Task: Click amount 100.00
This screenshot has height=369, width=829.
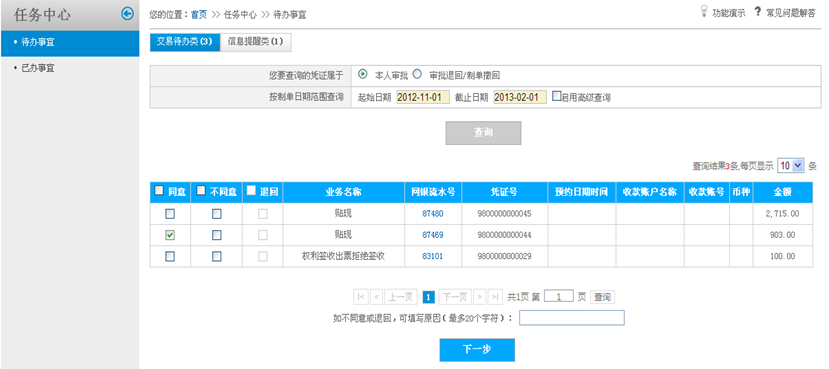Action: (782, 256)
